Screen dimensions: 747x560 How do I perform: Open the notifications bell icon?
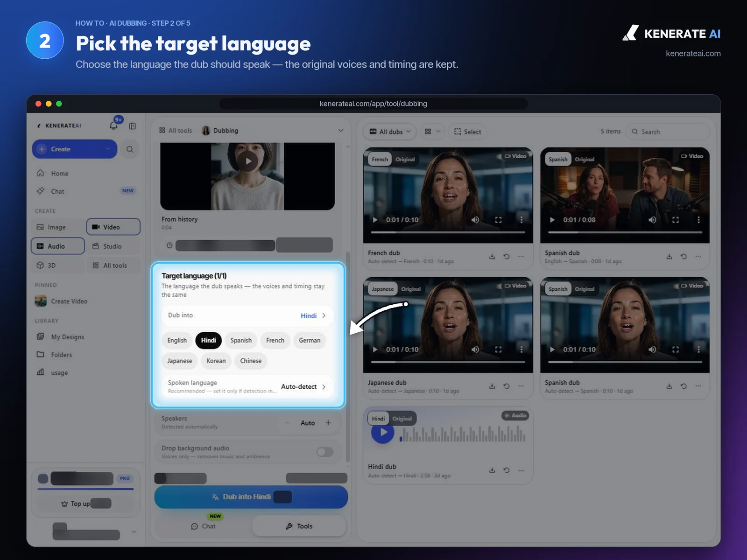coord(113,126)
